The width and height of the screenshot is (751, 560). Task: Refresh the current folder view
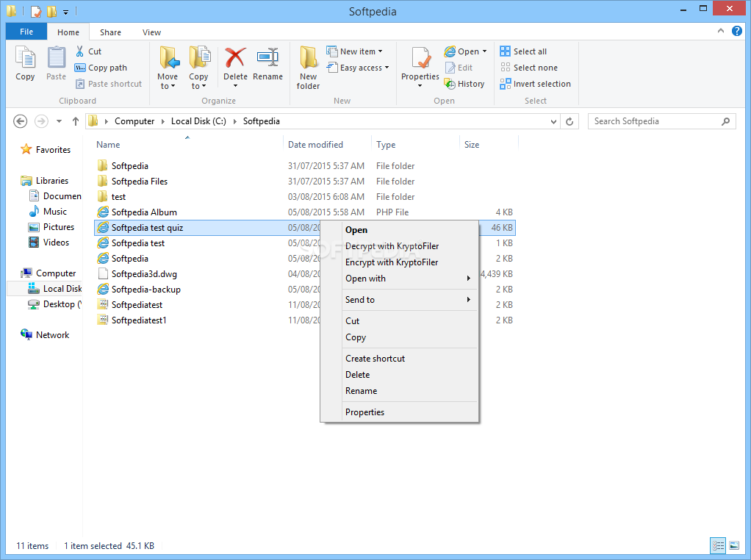(x=569, y=121)
